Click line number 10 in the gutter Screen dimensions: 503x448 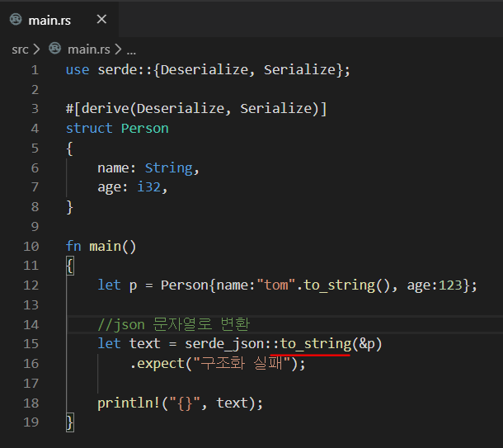(x=31, y=246)
